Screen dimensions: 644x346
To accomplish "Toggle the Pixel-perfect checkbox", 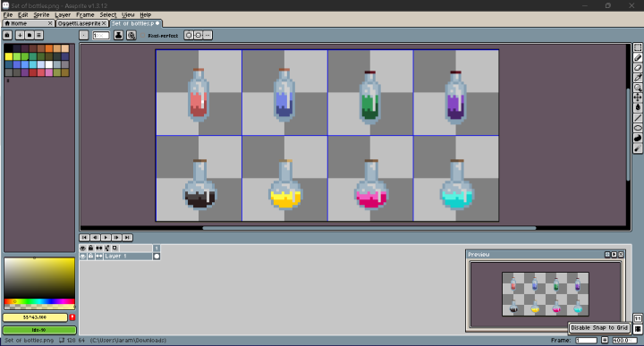I will coord(143,36).
